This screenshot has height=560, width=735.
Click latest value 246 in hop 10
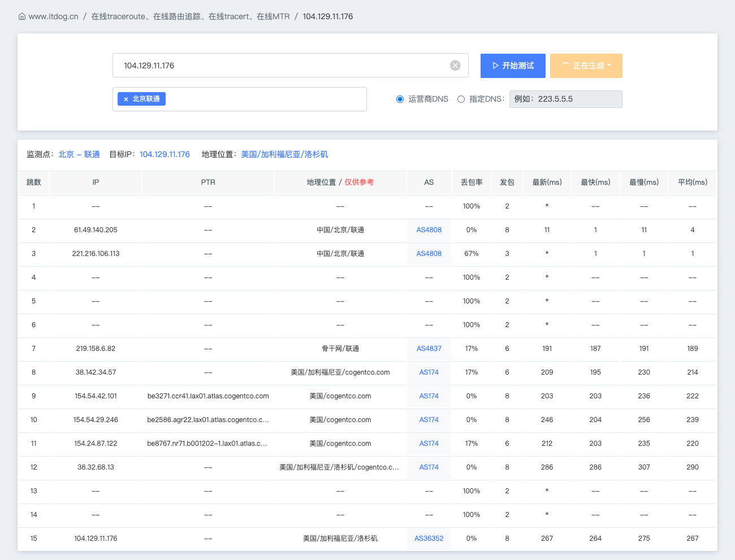(547, 420)
